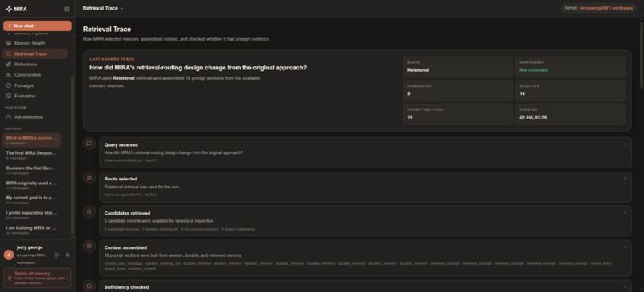Click the Candidates retrieved step icon
Screen dimensions: 644x292
coord(89,212)
